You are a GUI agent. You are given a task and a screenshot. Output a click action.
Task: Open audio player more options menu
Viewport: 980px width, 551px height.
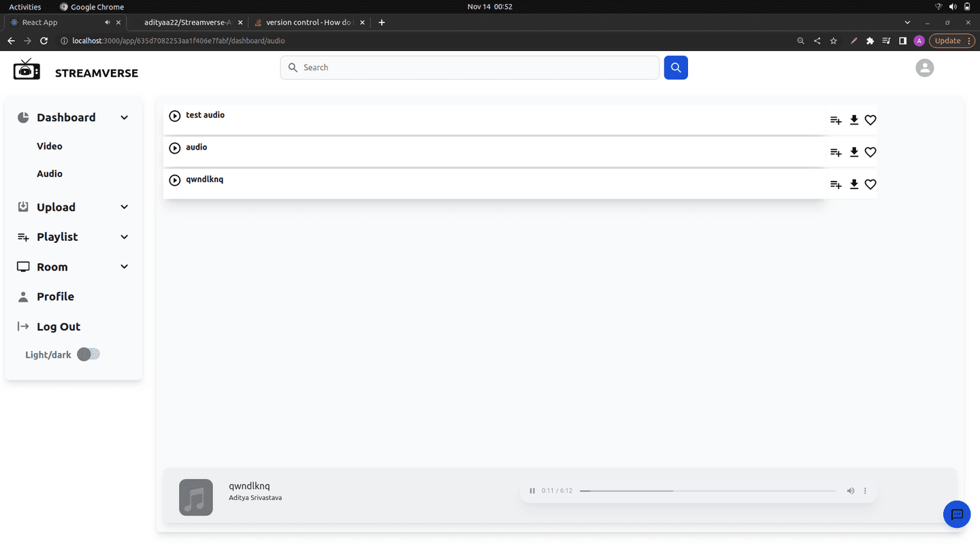pos(866,490)
